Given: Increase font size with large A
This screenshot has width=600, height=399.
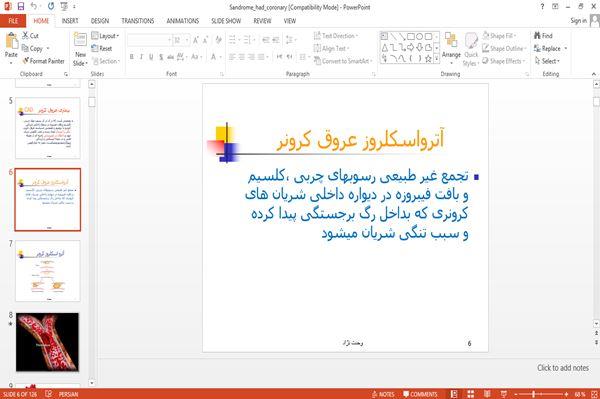Looking at the screenshot, I should [196, 40].
